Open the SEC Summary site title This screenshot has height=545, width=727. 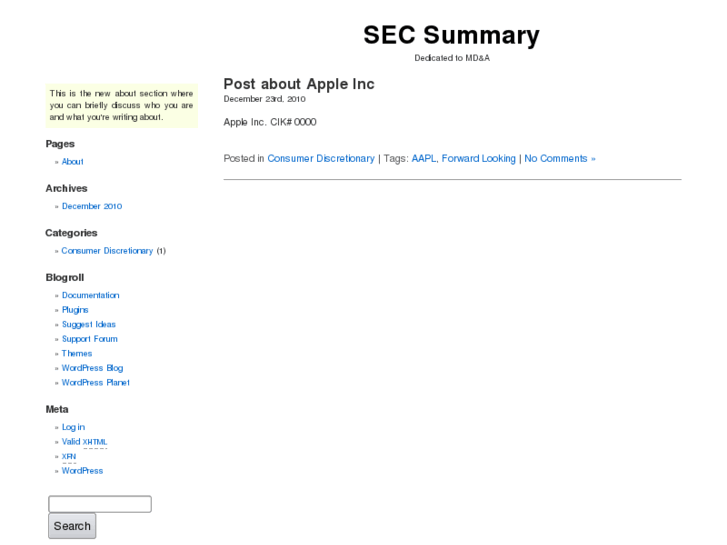[451, 35]
